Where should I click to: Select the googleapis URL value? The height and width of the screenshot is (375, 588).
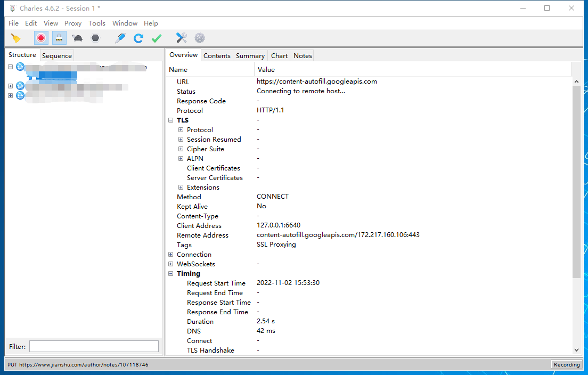(317, 81)
